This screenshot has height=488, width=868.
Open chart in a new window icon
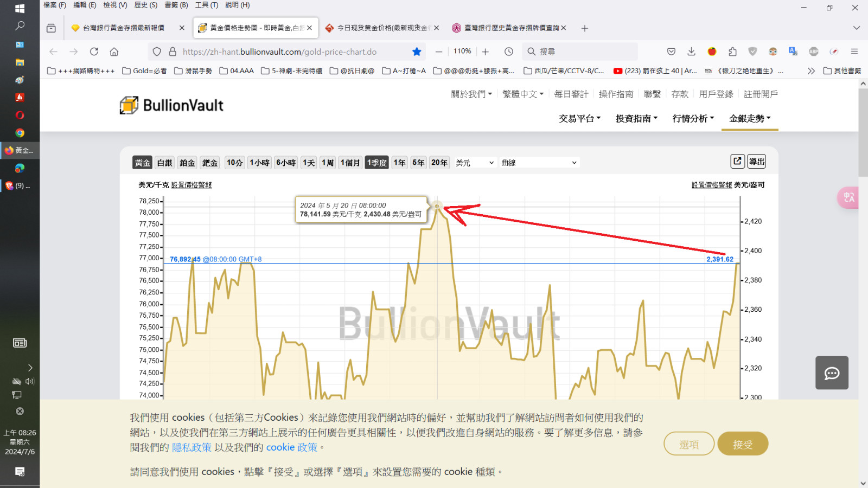coord(737,161)
